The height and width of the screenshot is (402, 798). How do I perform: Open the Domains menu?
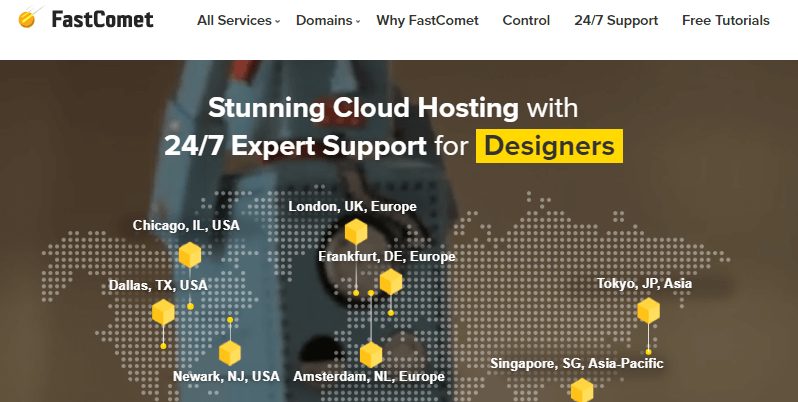[324, 20]
